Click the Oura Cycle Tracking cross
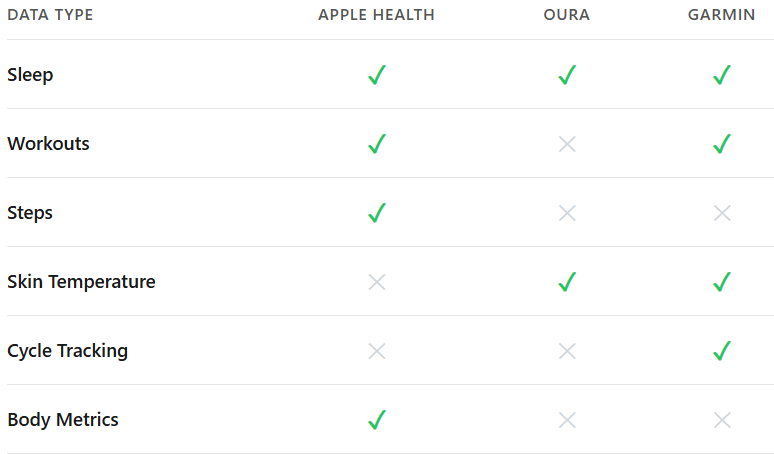774x454 pixels. pyautogui.click(x=567, y=351)
